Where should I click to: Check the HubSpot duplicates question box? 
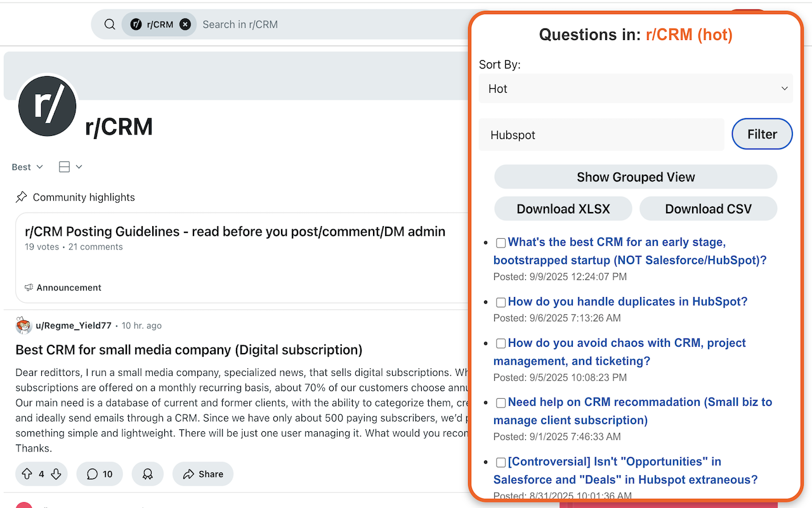[x=501, y=302]
